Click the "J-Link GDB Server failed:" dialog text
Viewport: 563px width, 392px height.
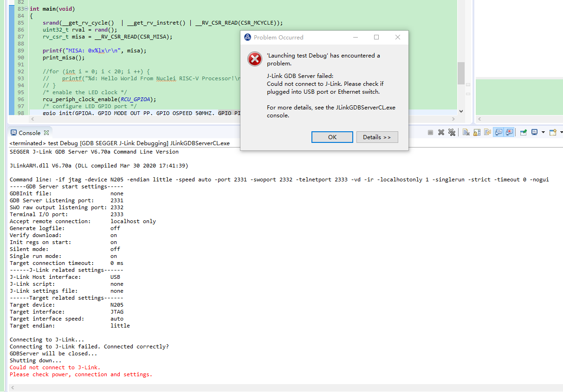(300, 76)
